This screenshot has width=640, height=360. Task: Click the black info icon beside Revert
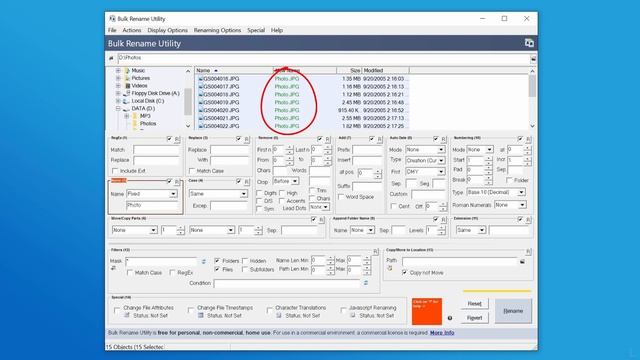click(x=450, y=318)
